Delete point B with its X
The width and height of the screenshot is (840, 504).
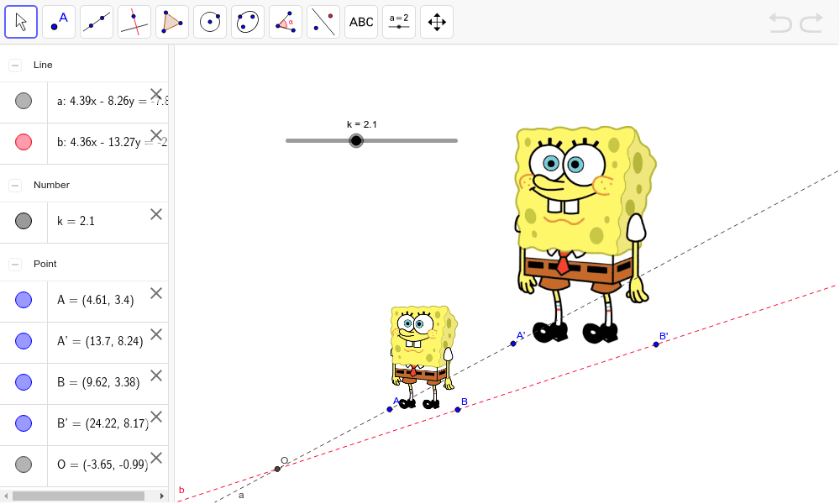click(x=156, y=375)
